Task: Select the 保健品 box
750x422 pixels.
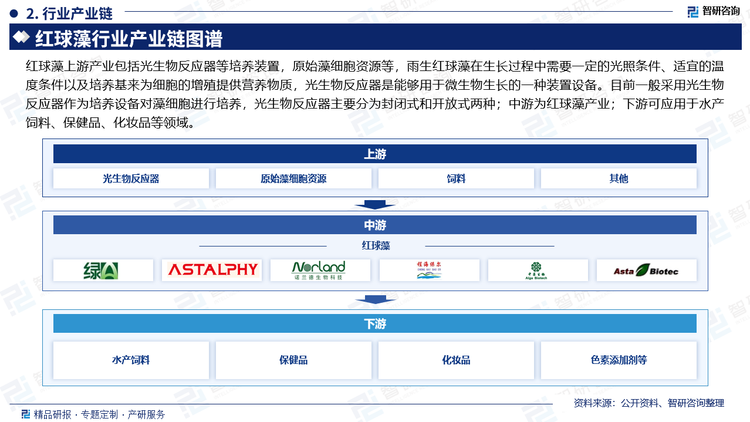Action: (x=294, y=360)
